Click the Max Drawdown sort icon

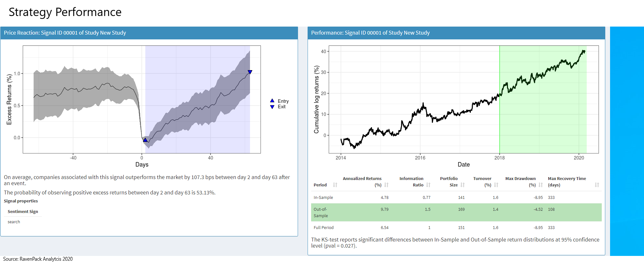(x=541, y=185)
